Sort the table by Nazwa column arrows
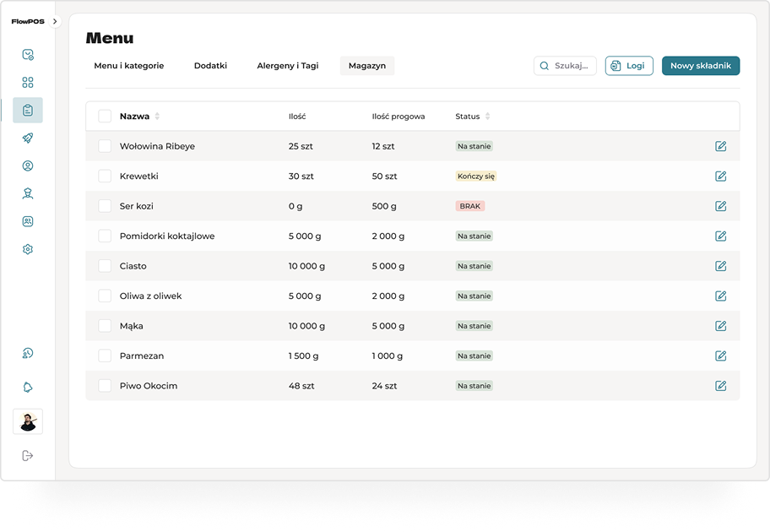The height and width of the screenshot is (532, 770). point(157,117)
